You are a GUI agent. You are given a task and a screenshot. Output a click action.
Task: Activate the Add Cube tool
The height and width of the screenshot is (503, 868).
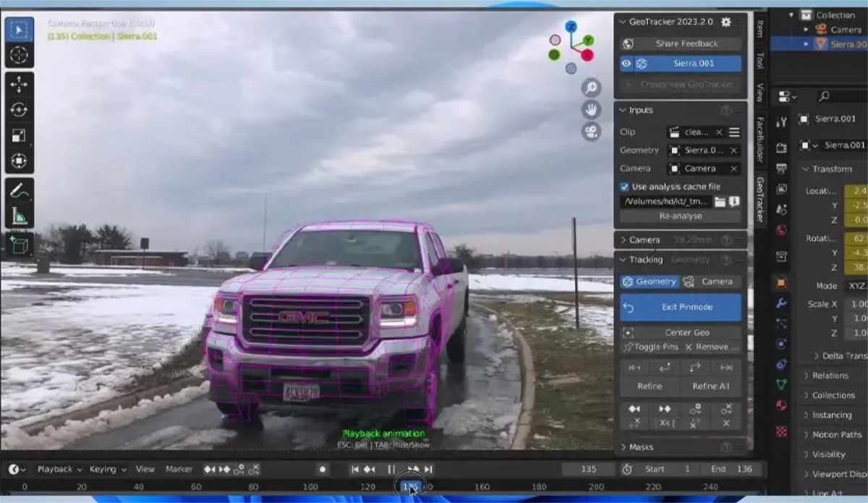tap(19, 245)
